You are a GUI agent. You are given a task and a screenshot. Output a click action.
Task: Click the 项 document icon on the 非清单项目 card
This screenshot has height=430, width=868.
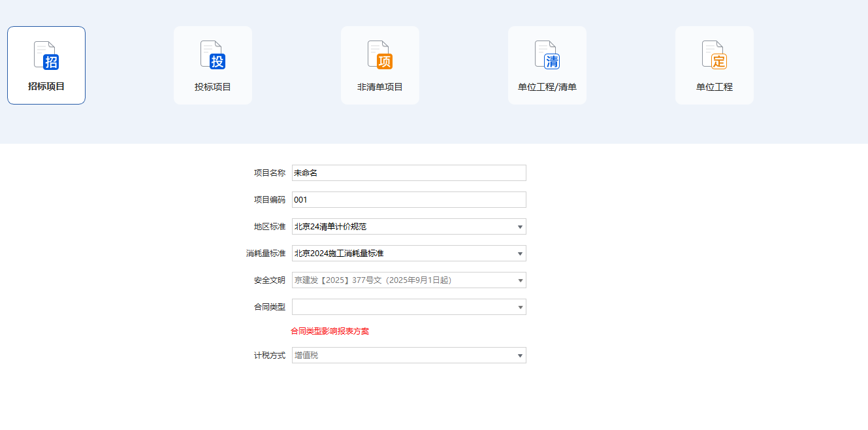[379, 55]
